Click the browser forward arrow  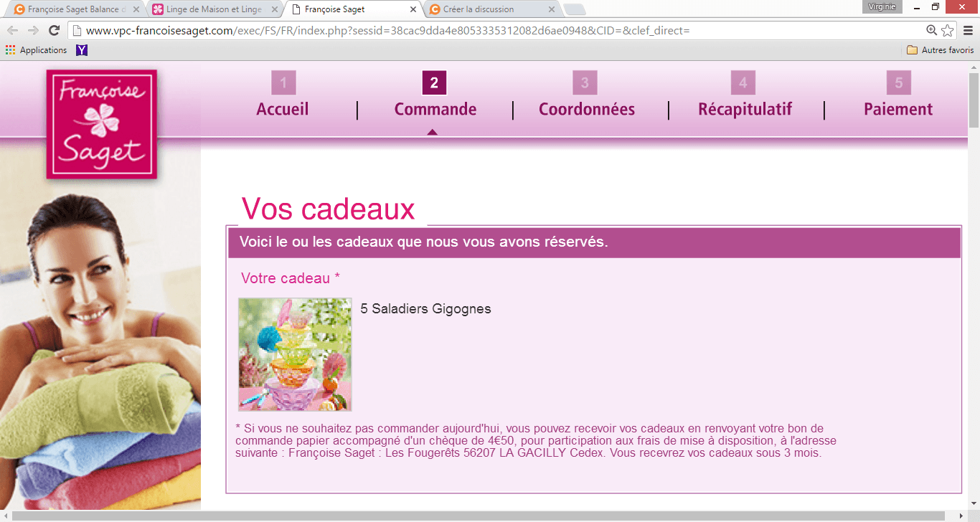point(33,31)
